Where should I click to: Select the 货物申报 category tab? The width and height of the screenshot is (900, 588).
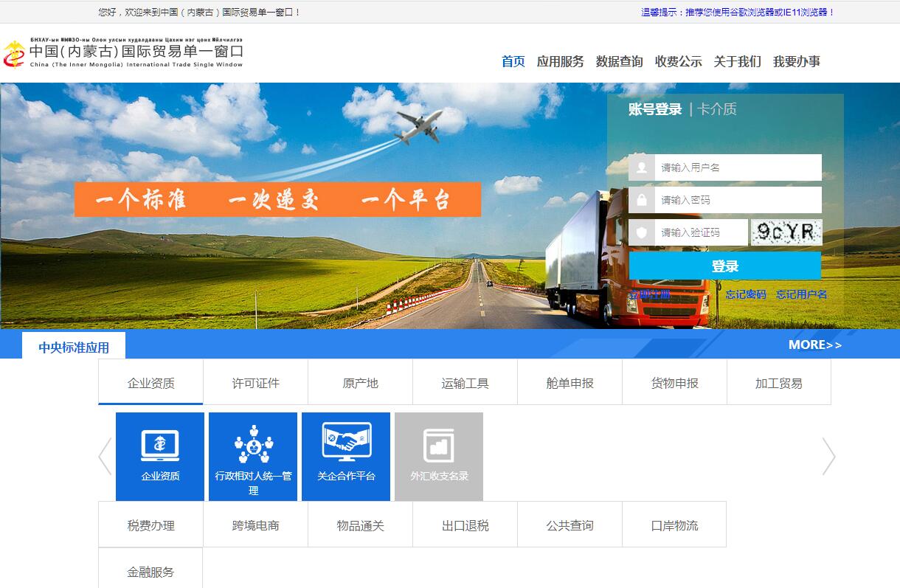point(674,383)
